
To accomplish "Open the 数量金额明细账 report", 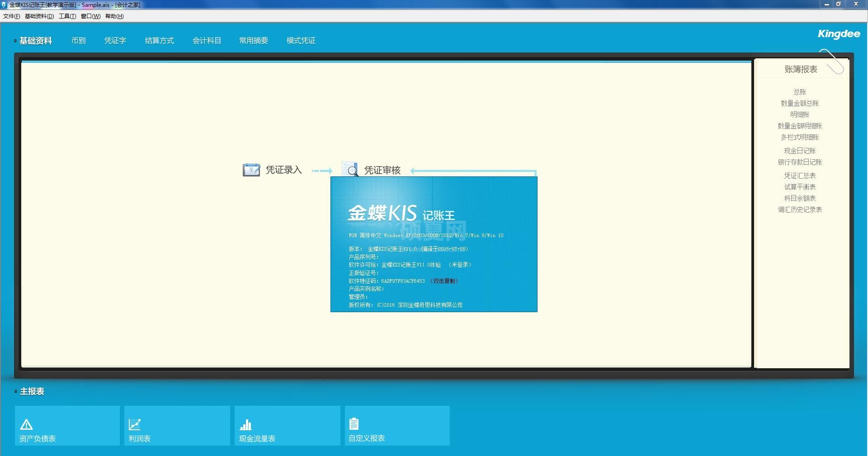I will click(800, 126).
